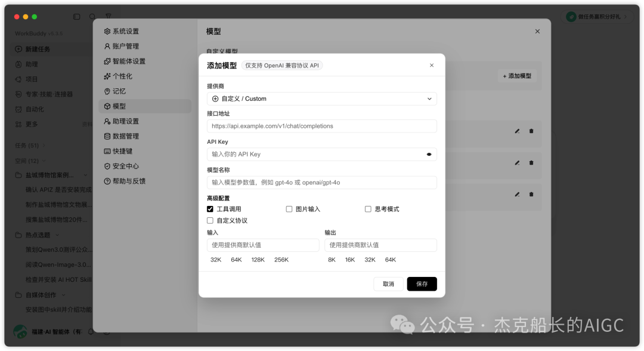This screenshot has width=644, height=351.
Task: Toggle API Key visibility eye icon
Action: 429,155
